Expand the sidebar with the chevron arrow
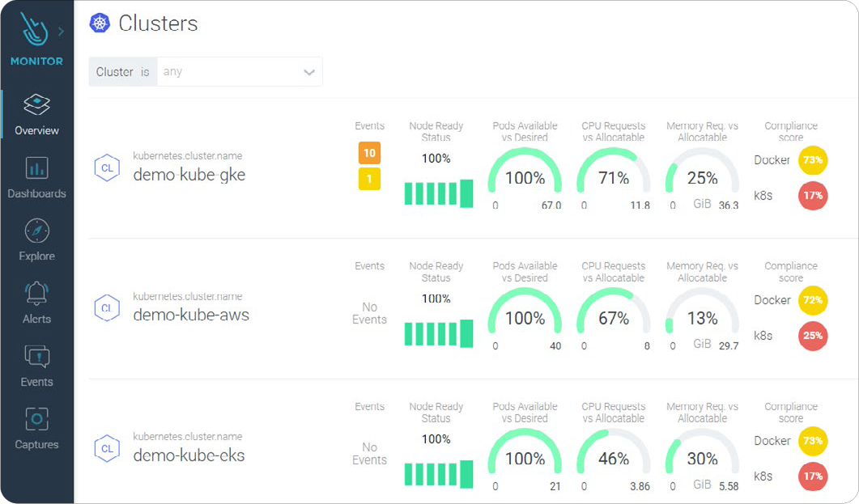The height and width of the screenshot is (504, 859). pos(62,32)
